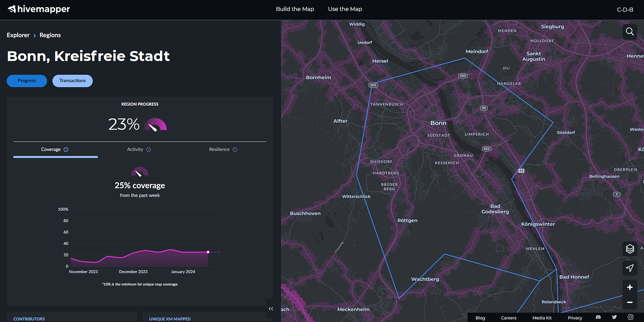This screenshot has width=644, height=322.
Task: Click the Coverage info icon
Action: click(66, 150)
